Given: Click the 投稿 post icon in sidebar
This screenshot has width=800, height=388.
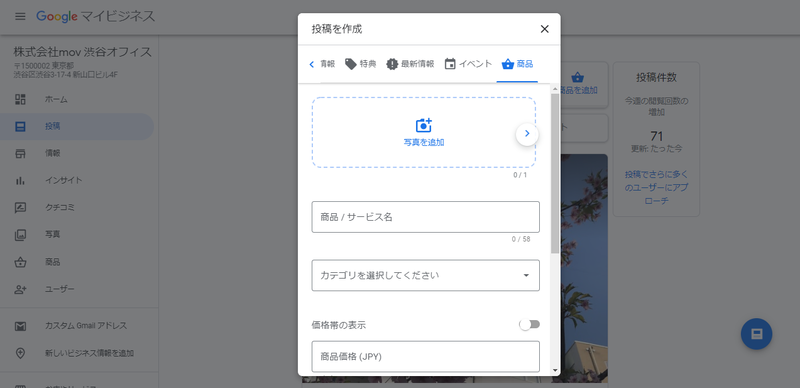Looking at the screenshot, I should (x=20, y=127).
